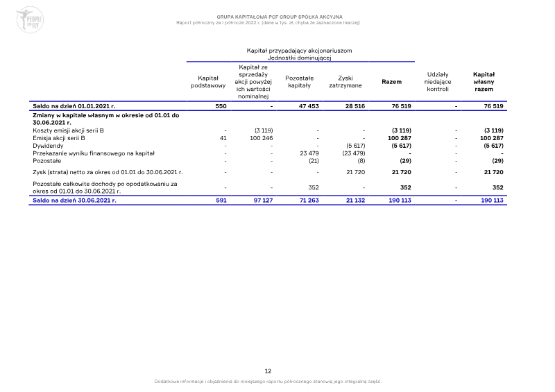Click (5 617) under Zyski zatrzymane
The height and width of the screenshot is (392, 555).
[356, 146]
